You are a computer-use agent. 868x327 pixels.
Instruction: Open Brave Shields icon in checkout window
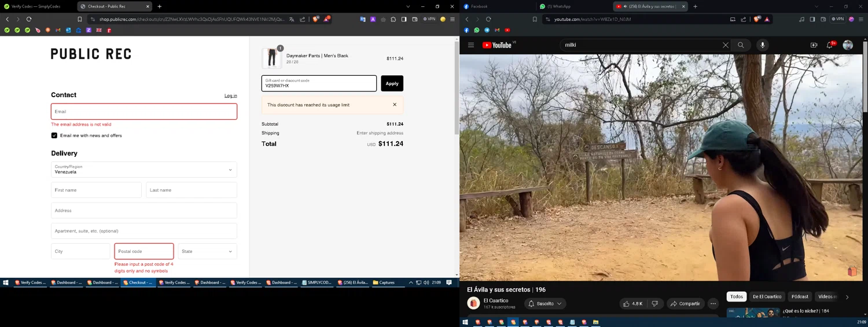click(x=315, y=19)
